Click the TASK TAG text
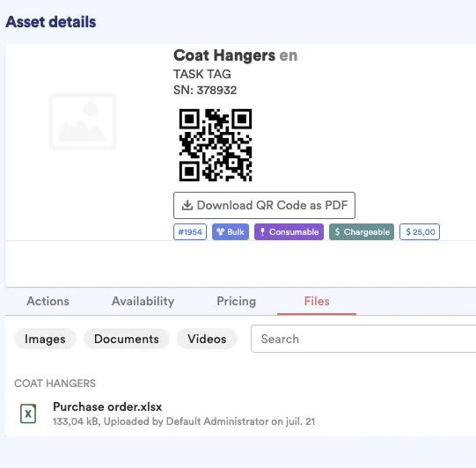The image size is (476, 468). (202, 74)
